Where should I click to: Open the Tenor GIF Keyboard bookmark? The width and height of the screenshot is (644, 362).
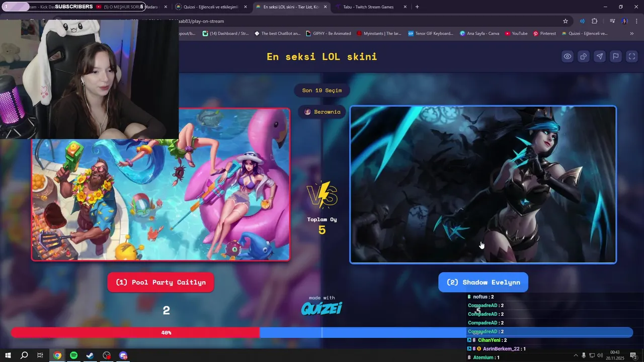[x=431, y=34]
